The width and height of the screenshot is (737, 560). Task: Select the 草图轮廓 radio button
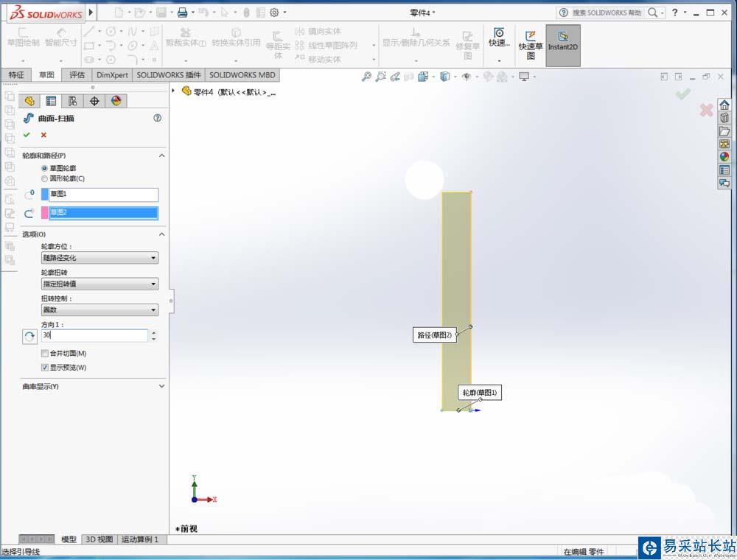click(44, 168)
